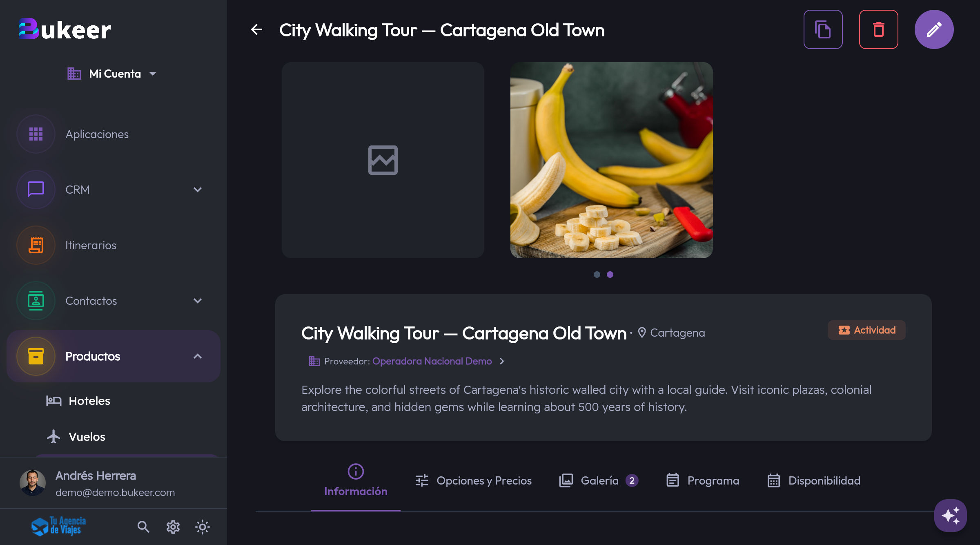The image size is (980, 545).
Task: Select the first carousel dot indicator
Action: coord(597,275)
